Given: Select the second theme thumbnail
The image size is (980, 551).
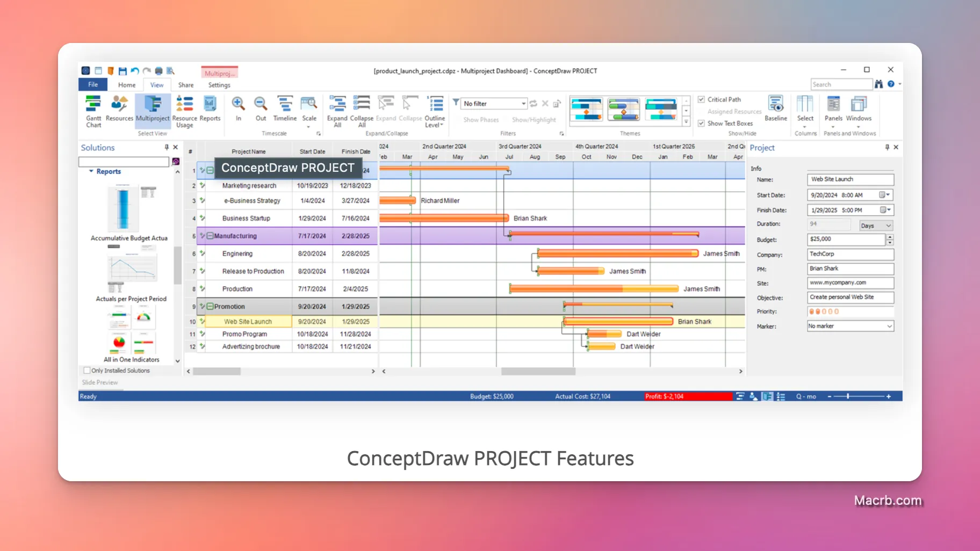Looking at the screenshot, I should point(624,110).
